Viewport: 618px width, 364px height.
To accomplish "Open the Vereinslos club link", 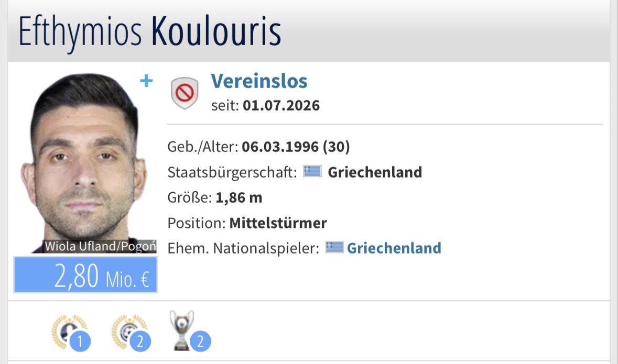I will tap(259, 81).
